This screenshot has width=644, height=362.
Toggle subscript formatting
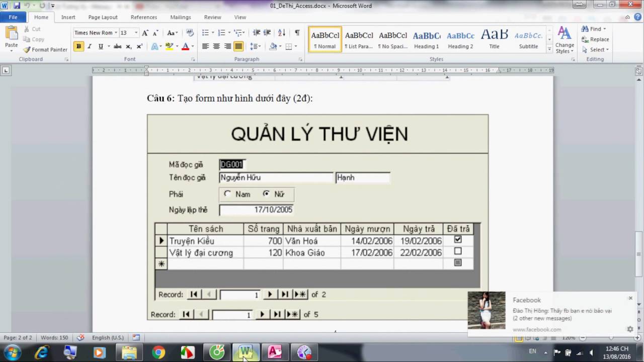coord(128,46)
